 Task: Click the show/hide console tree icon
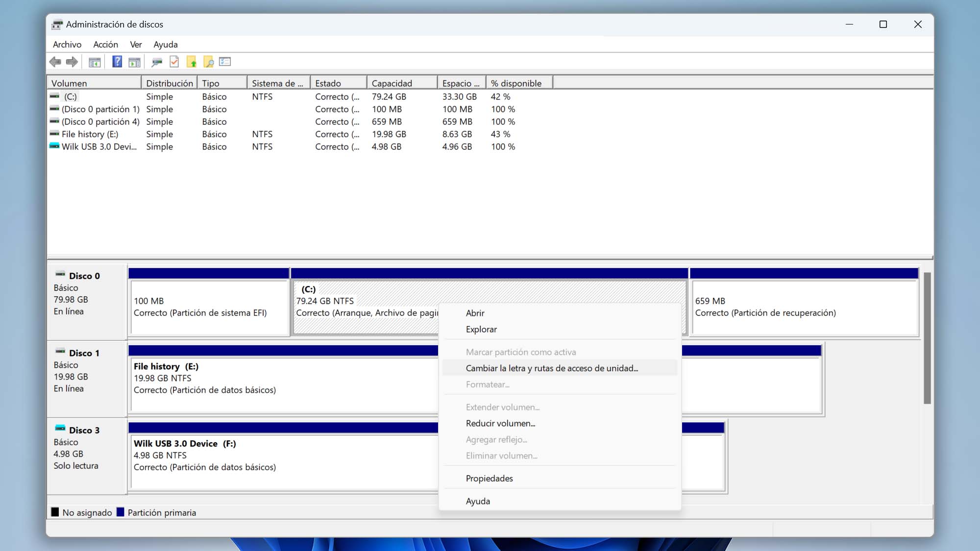[95, 62]
